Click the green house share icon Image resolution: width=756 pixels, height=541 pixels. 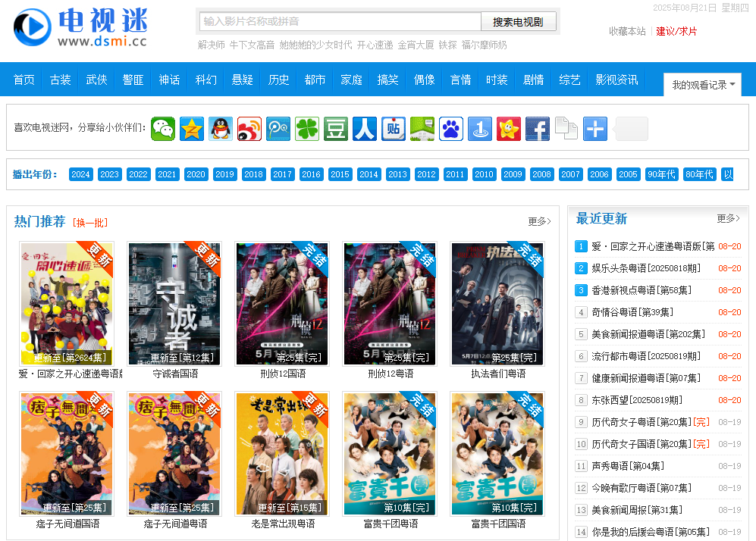[422, 129]
